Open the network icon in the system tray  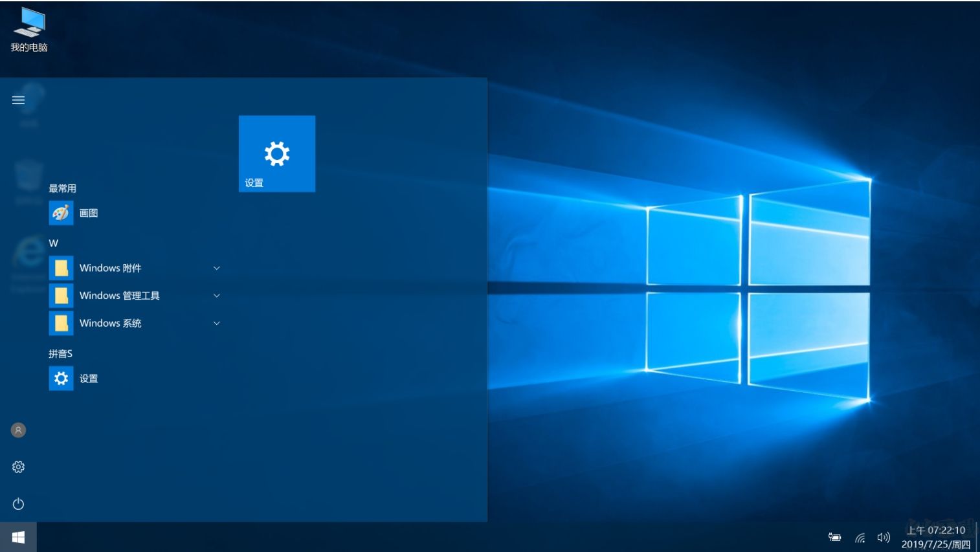pos(860,537)
